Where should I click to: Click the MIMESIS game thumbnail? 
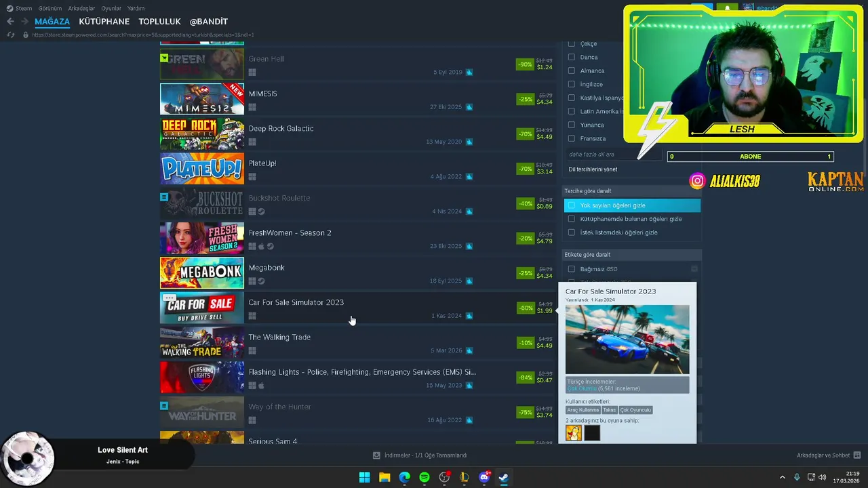[202, 99]
